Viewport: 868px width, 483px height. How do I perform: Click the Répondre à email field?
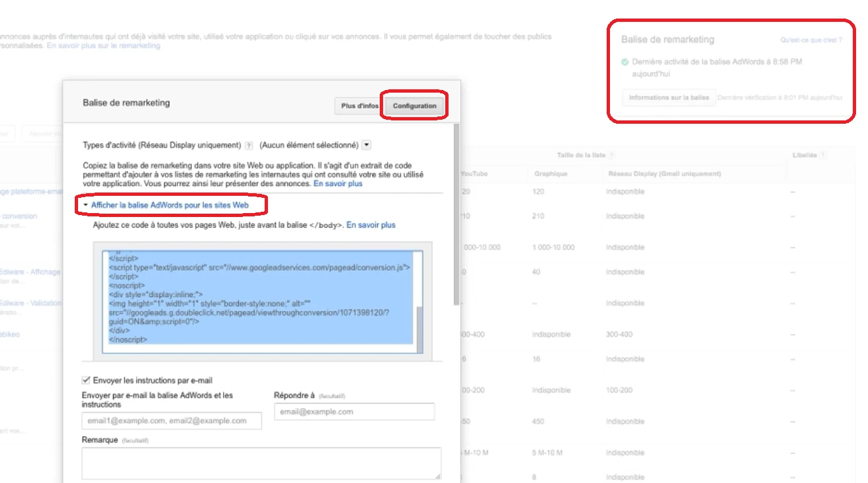click(x=354, y=412)
